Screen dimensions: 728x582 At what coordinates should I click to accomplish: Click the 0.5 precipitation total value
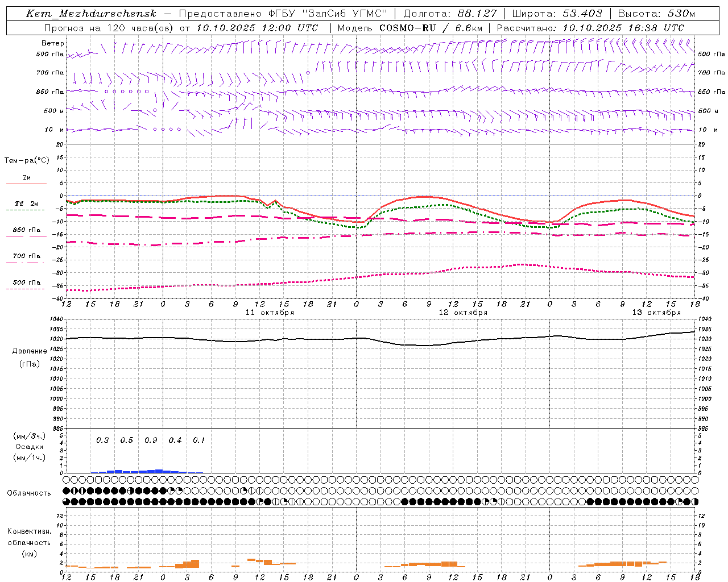tap(126, 440)
